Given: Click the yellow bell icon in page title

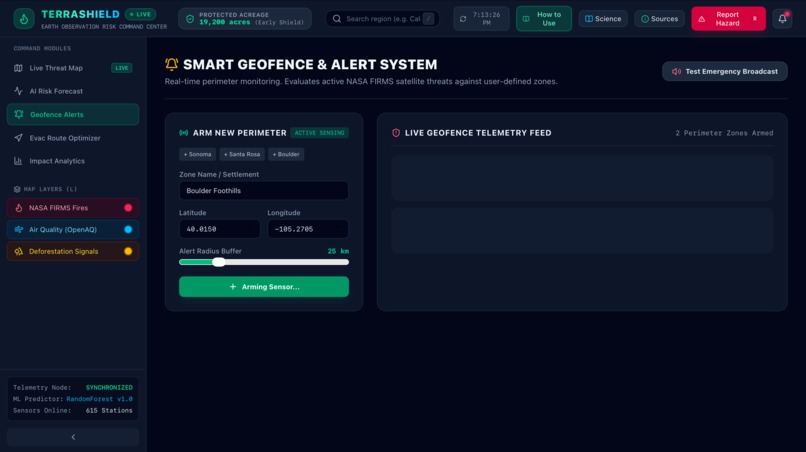Looking at the screenshot, I should [x=172, y=64].
